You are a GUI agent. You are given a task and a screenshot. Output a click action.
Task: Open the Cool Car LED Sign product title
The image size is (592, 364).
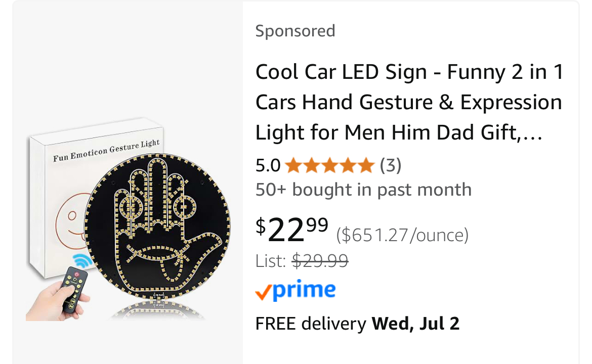click(409, 102)
